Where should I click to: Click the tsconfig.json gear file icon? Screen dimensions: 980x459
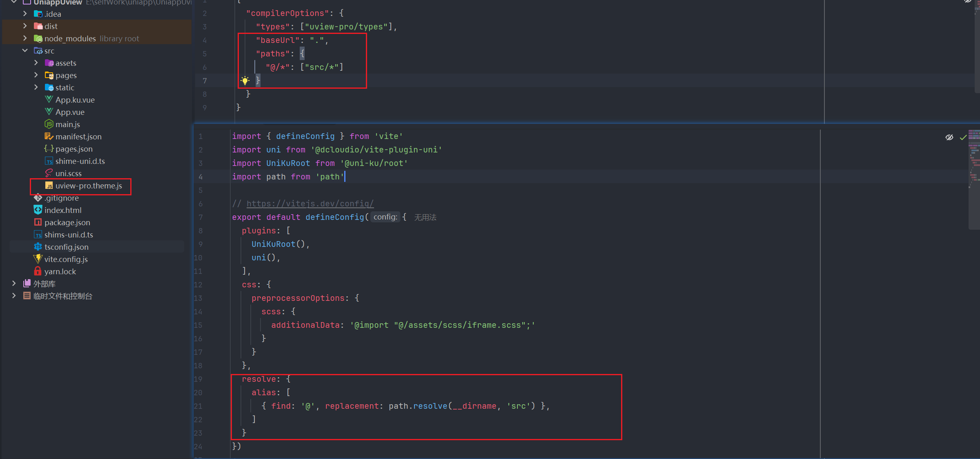tap(38, 246)
